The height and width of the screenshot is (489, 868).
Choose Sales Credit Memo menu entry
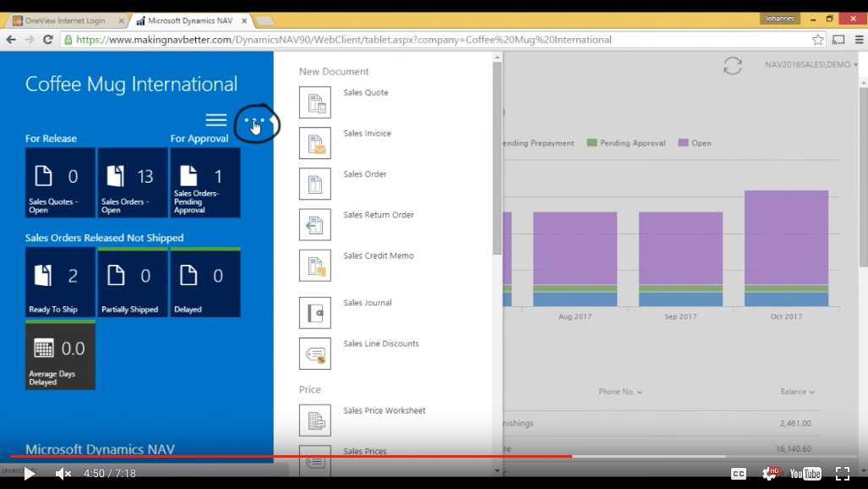[x=378, y=255]
